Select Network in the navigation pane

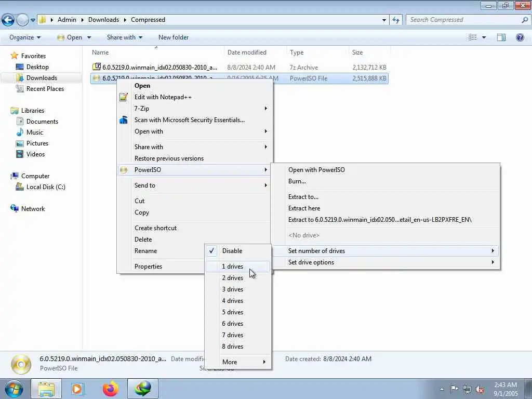tap(33, 209)
